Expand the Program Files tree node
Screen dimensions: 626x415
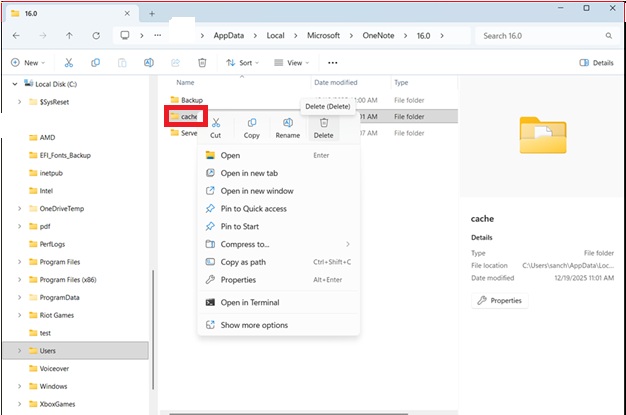pos(20,261)
